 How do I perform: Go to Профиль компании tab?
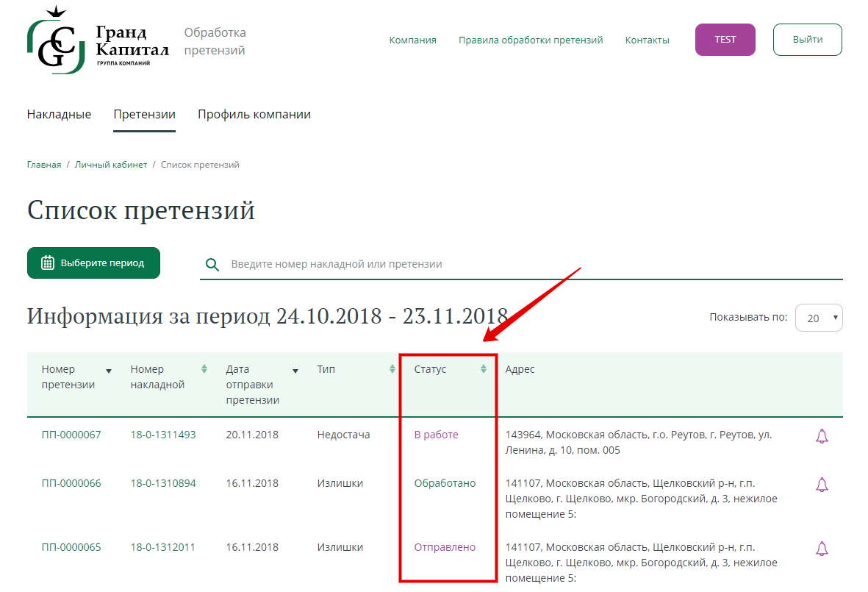254,114
